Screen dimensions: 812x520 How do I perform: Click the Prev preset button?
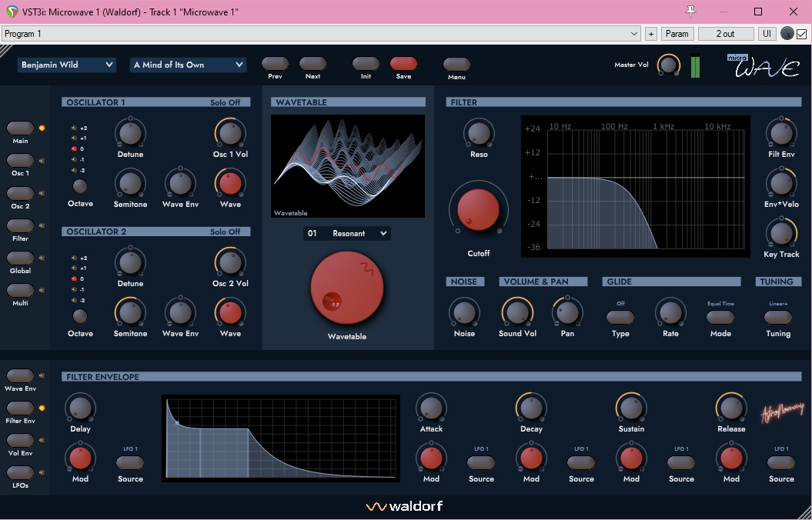coord(275,64)
